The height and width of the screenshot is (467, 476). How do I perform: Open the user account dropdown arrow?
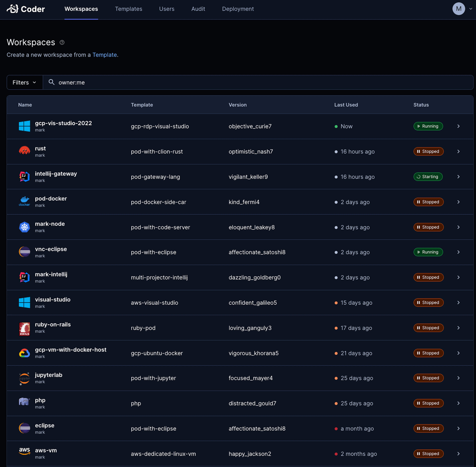471,9
